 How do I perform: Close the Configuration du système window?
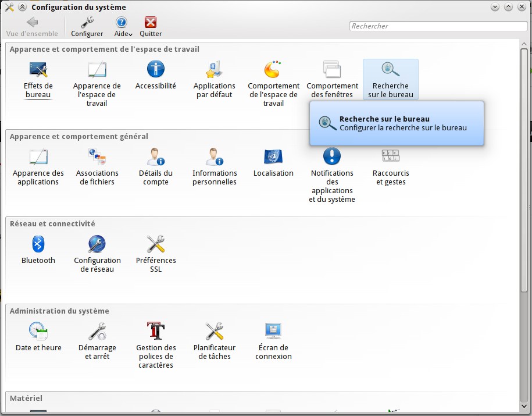click(x=522, y=7)
